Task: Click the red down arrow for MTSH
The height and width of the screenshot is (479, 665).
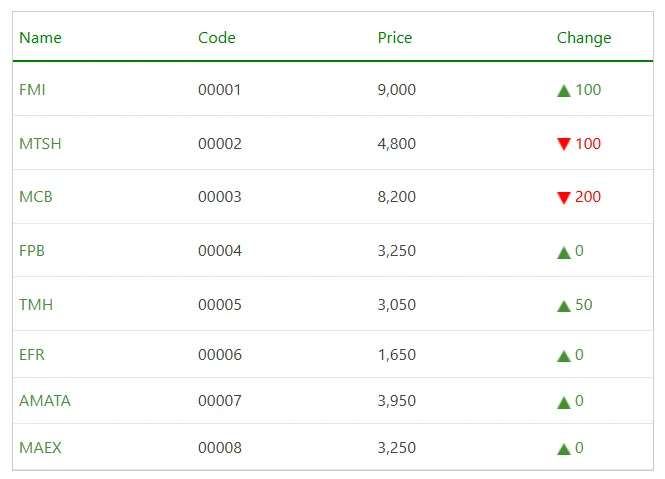Action: click(564, 144)
